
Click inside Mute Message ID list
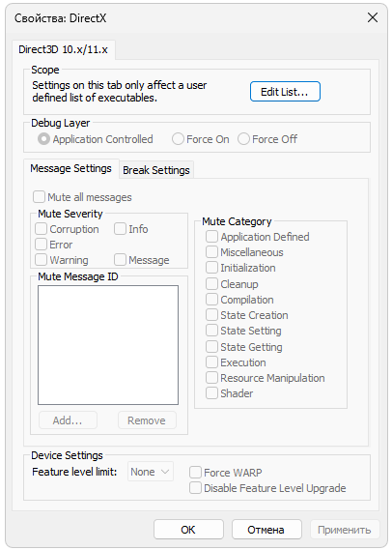click(108, 345)
